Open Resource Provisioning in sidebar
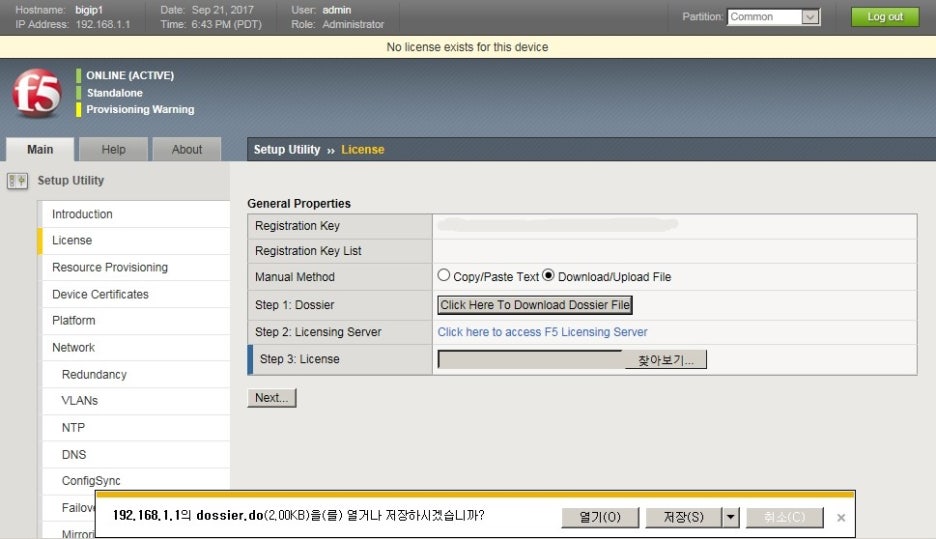Viewport: 936px width, 539px height. 110,268
